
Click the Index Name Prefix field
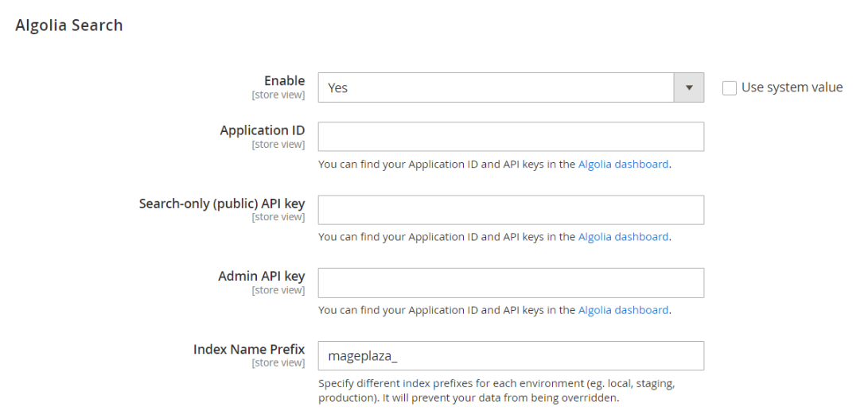pyautogui.click(x=511, y=356)
